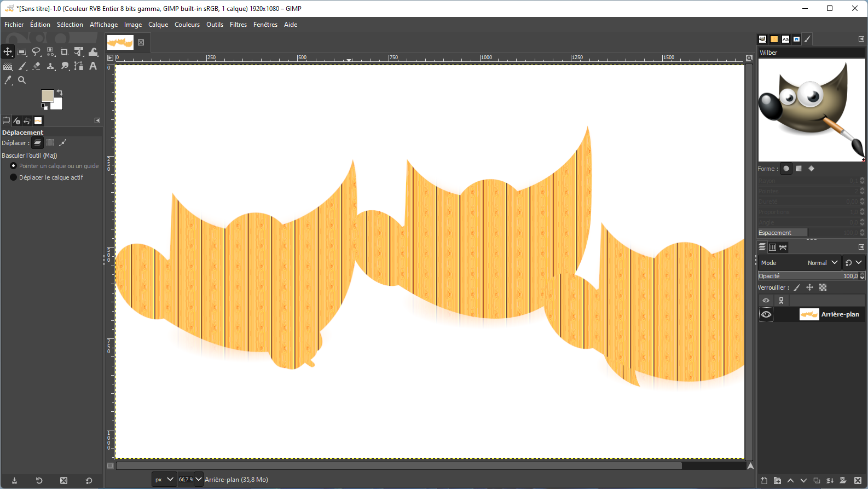
Task: Pick the Text tool
Action: (93, 66)
